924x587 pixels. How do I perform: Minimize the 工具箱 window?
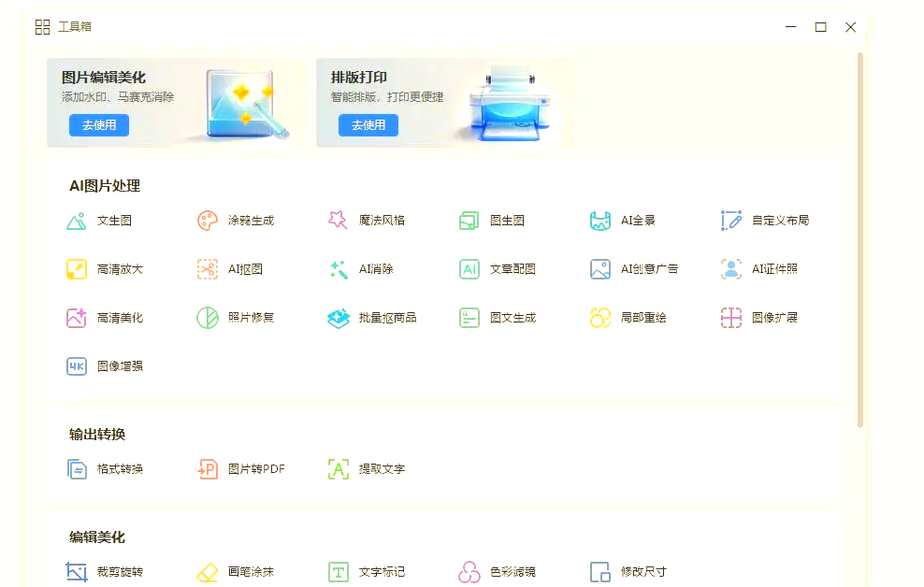click(x=791, y=27)
